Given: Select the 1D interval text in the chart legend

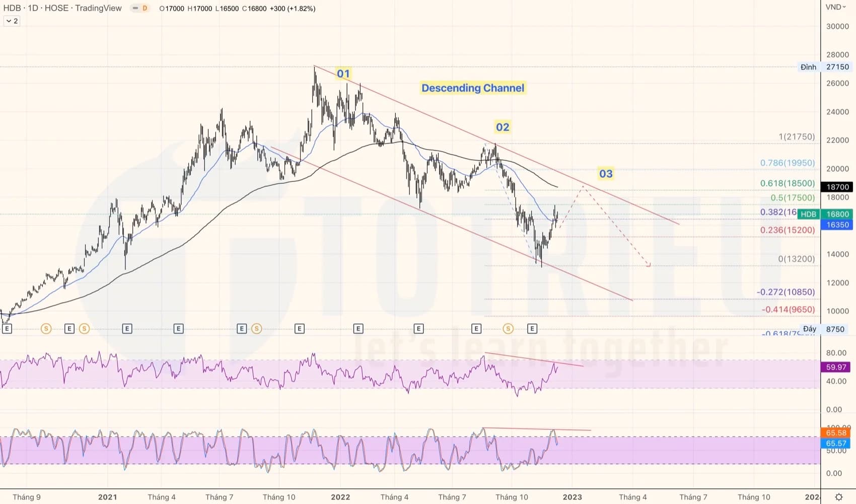Looking at the screenshot, I should (32, 8).
